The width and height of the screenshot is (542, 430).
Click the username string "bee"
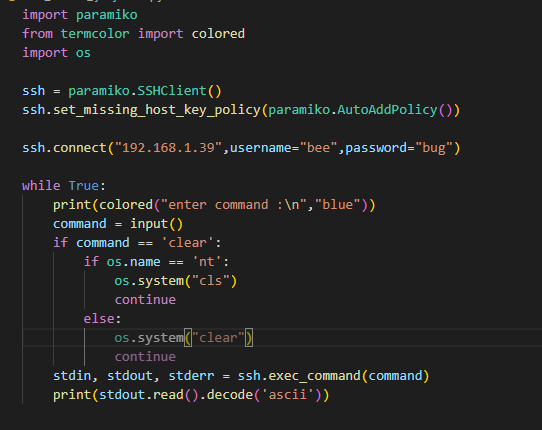coord(318,148)
